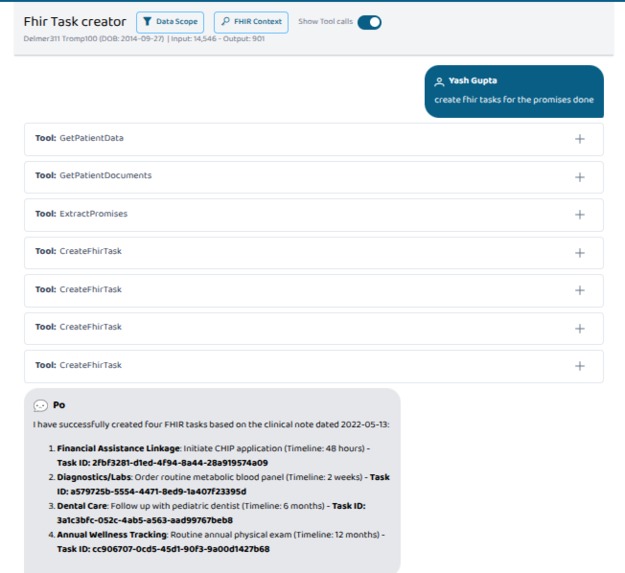Click the ExtractPromises tool name
This screenshot has height=573, width=625.
tap(93, 214)
